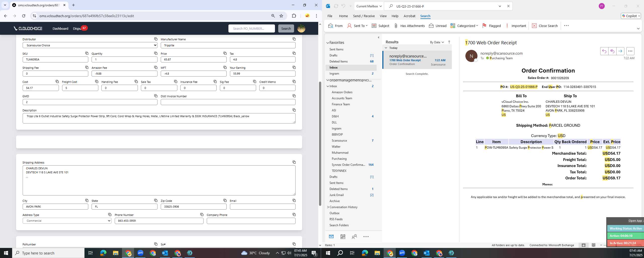Filter search results by Flagged

coord(492,26)
